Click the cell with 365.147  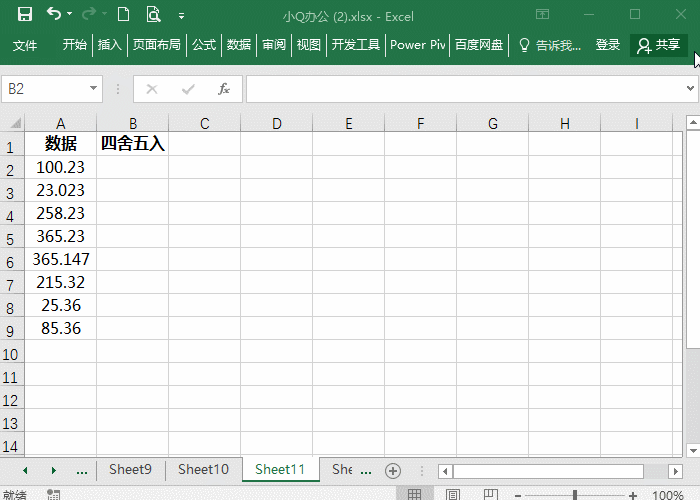pos(61,259)
